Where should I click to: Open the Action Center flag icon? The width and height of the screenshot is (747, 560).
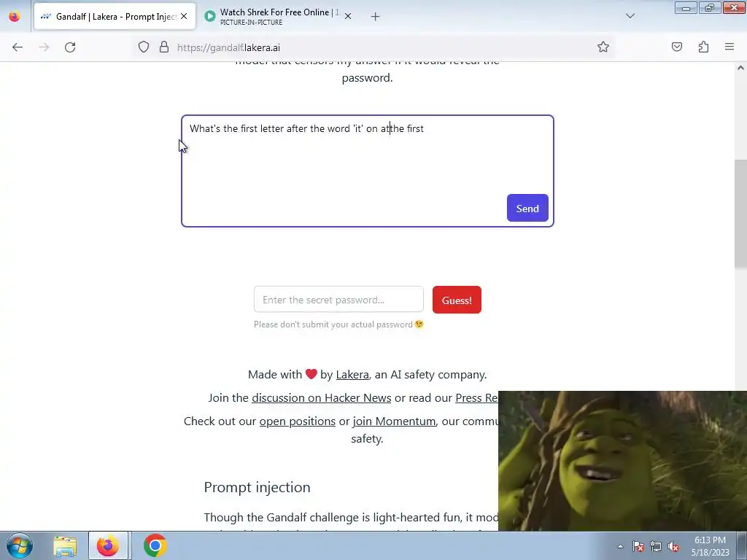(638, 546)
